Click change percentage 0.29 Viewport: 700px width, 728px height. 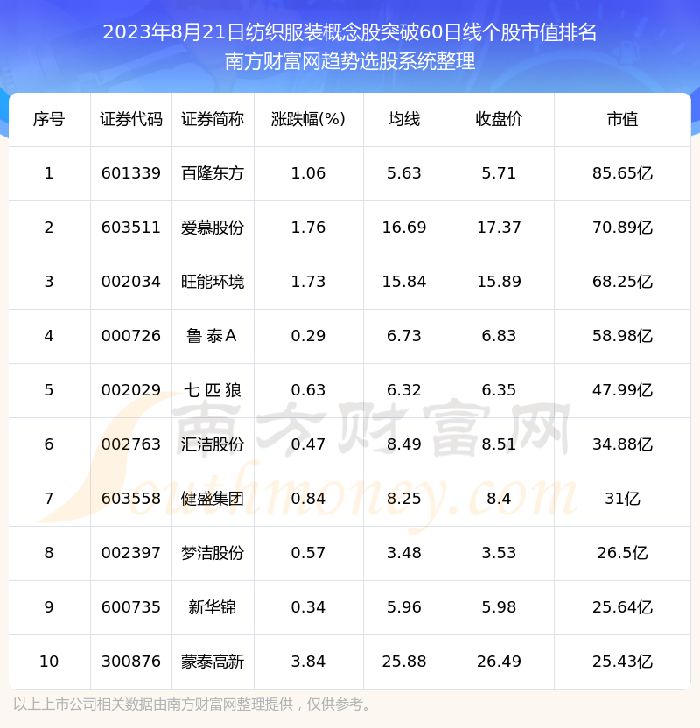[x=308, y=336]
